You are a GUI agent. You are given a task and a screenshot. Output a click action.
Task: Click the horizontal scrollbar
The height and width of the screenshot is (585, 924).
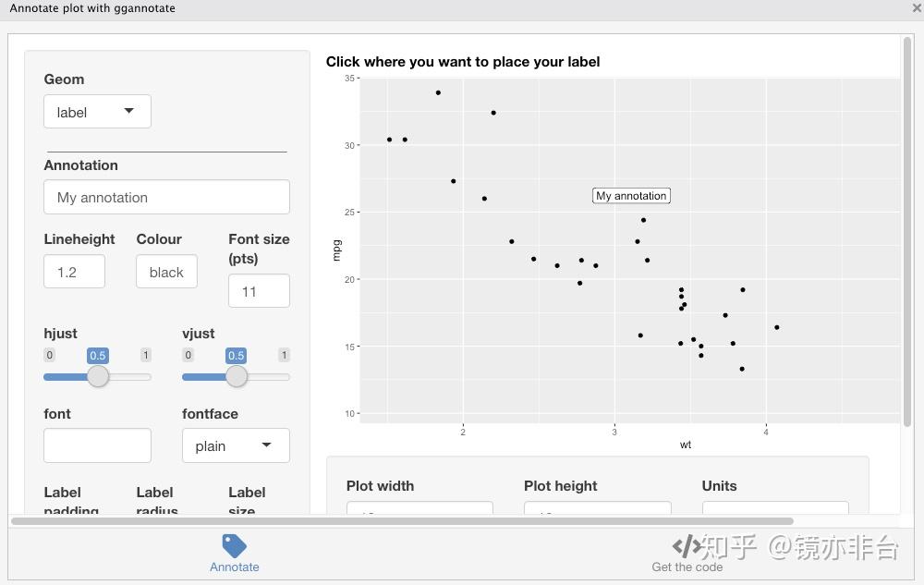click(x=402, y=521)
